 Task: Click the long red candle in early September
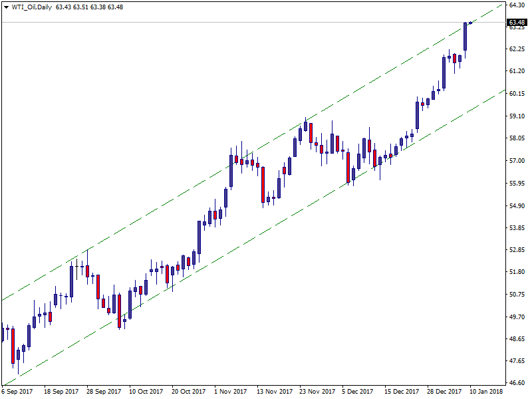(x=13, y=346)
